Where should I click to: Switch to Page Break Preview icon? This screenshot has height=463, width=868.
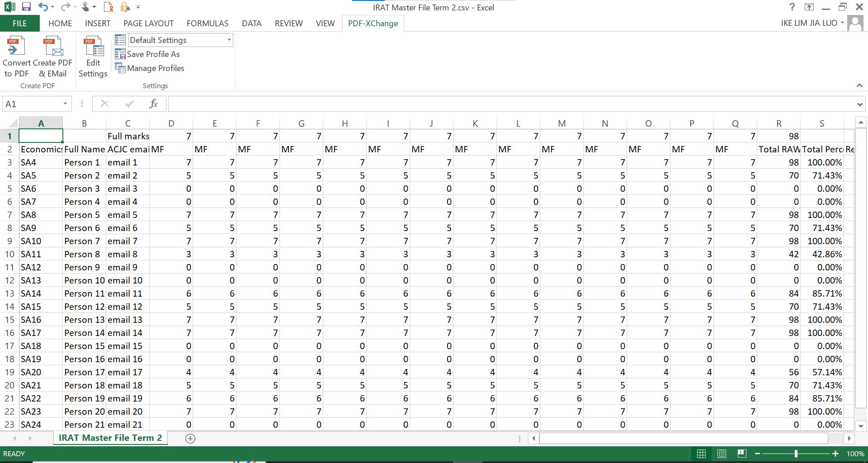(x=741, y=454)
